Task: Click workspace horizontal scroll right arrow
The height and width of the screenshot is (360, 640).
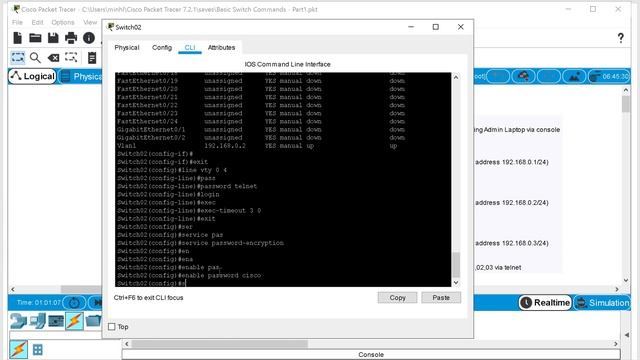Action: pyautogui.click(x=617, y=289)
